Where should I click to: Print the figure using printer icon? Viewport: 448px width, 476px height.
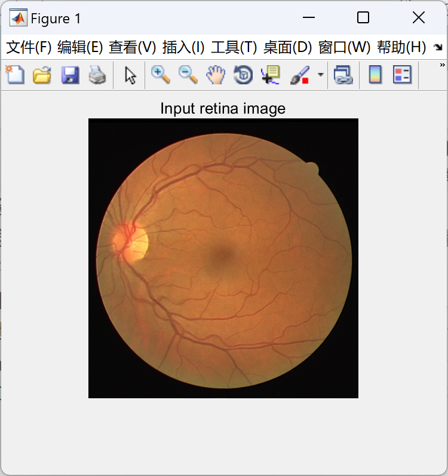97,75
